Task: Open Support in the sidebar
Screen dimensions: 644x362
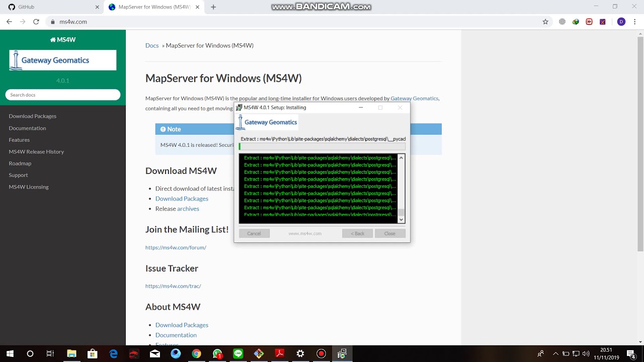Action: (18, 175)
